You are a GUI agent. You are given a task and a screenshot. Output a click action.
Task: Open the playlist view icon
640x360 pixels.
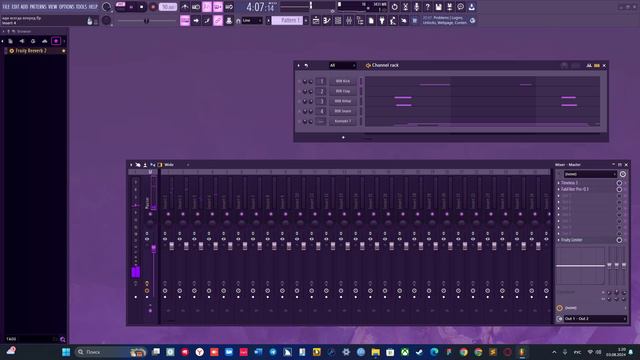[x=316, y=20]
